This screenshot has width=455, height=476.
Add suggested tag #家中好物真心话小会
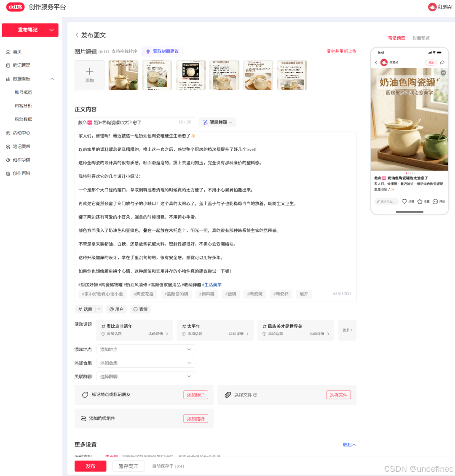(x=103, y=294)
